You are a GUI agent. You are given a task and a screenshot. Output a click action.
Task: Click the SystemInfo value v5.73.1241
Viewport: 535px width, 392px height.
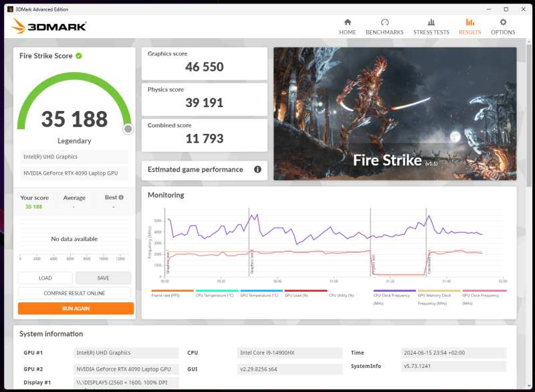coord(453,366)
